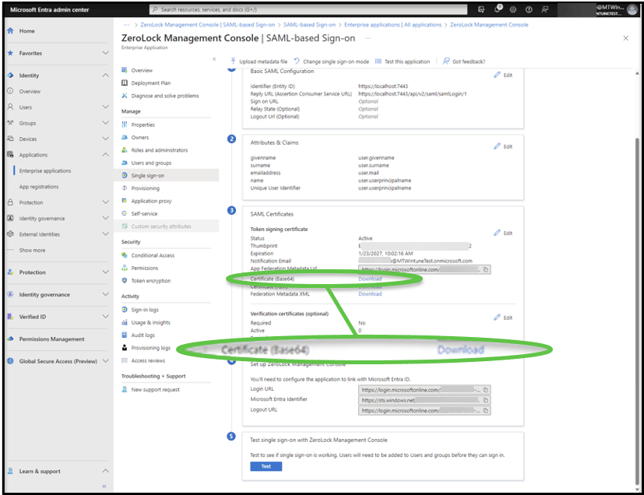Viewport: 644px width, 495px height.
Task: Download Certificate (Base64)
Action: [370, 279]
